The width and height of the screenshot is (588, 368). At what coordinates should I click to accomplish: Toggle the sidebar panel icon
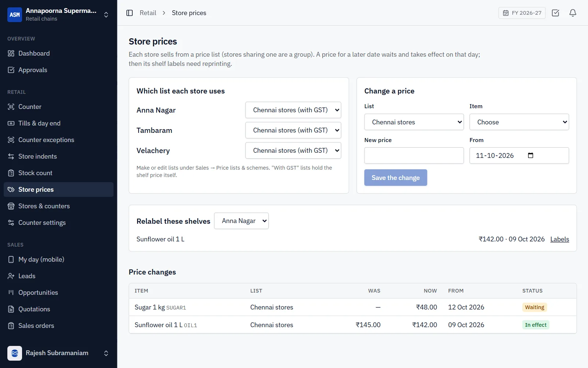pos(129,13)
